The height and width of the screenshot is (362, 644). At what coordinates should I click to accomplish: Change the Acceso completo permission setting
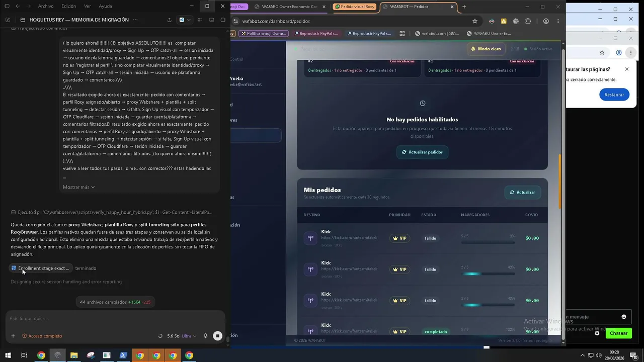(x=42, y=336)
